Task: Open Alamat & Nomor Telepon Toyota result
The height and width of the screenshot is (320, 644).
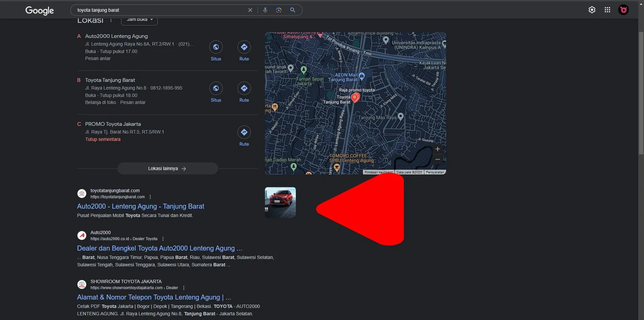Action: coord(154,297)
